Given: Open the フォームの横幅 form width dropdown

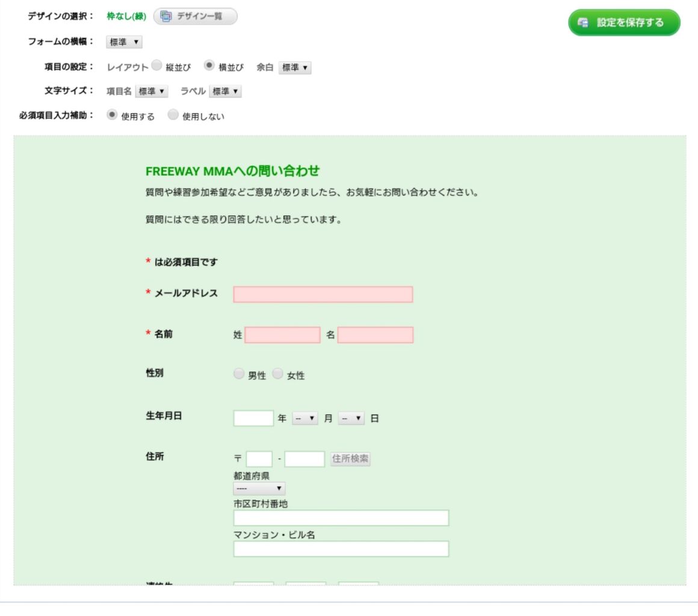Looking at the screenshot, I should tap(124, 42).
